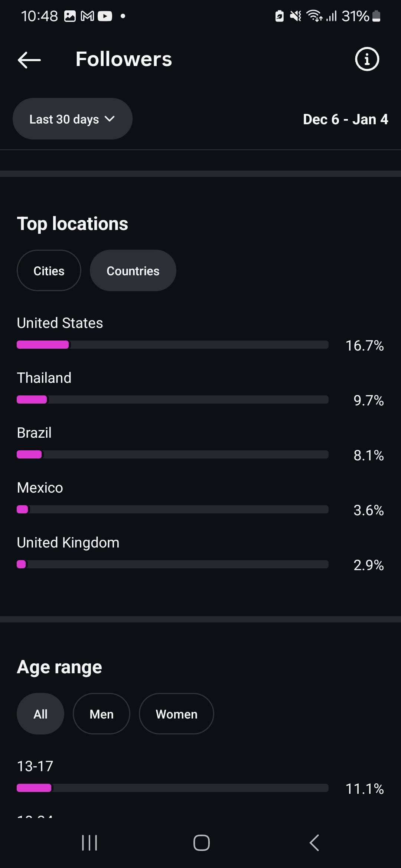Expand date range using the chevron arrow

tap(110, 119)
